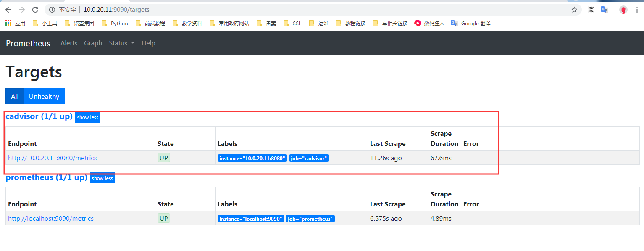Open the apps grid shortcut in bookmarks bar
This screenshot has width=644, height=251.
coord(15,24)
